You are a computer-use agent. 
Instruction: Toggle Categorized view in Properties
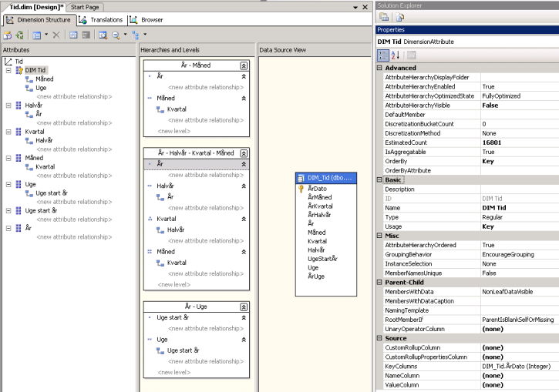pyautogui.click(x=383, y=55)
